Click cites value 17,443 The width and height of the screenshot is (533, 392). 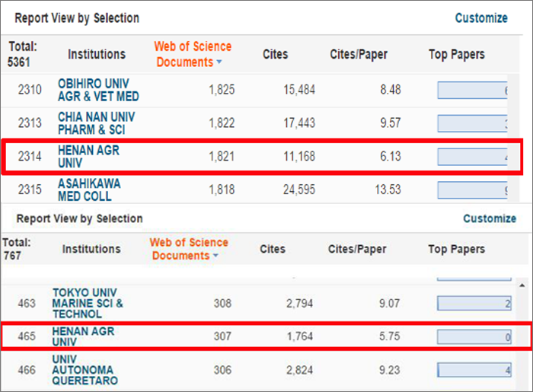299,123
